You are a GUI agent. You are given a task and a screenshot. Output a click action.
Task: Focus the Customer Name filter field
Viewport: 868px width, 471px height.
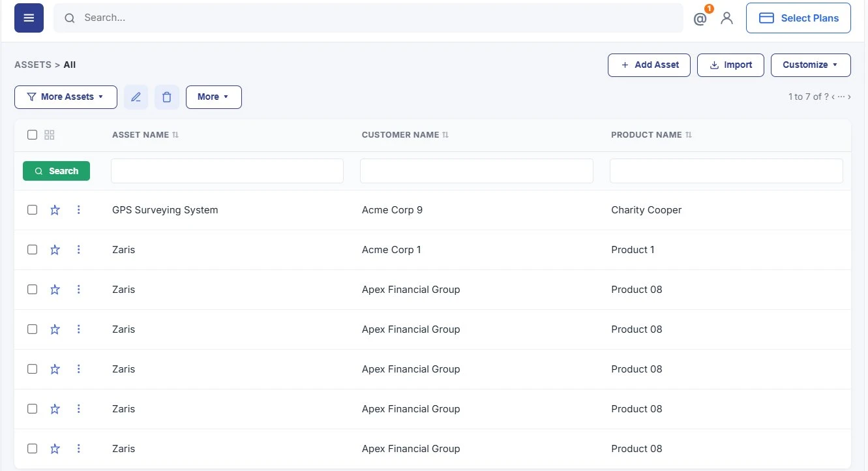click(x=477, y=171)
